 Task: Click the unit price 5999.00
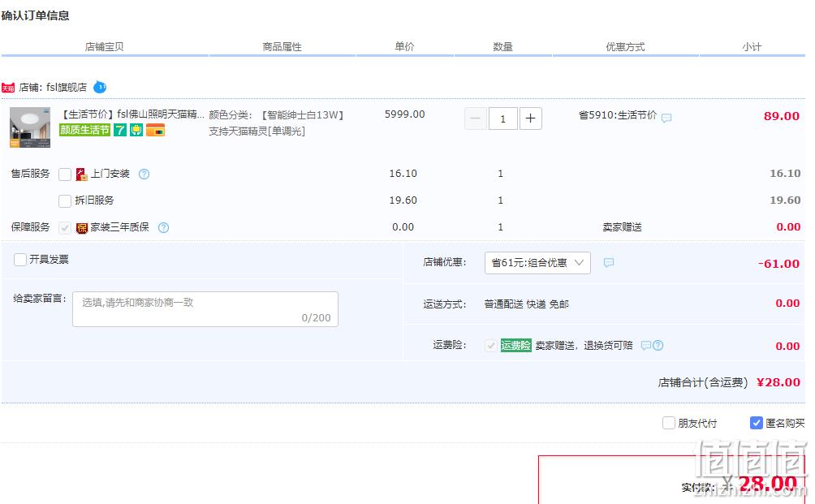coord(404,114)
